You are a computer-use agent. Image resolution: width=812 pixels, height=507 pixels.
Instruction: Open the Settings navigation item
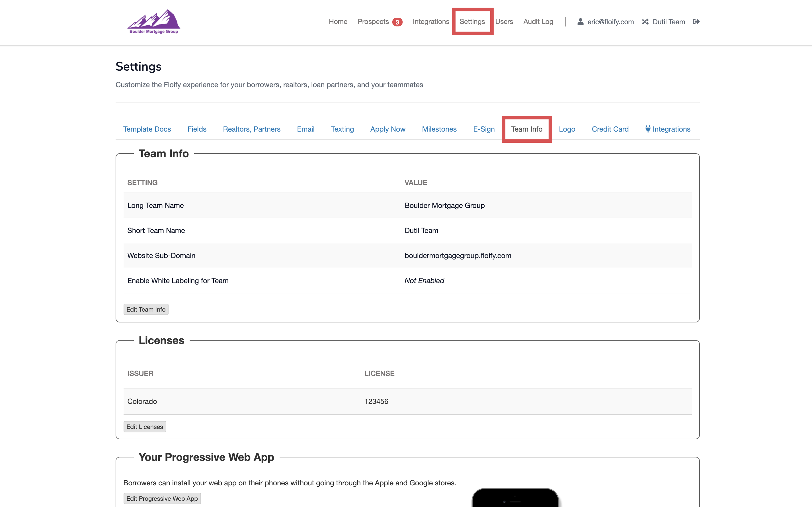pos(472,22)
